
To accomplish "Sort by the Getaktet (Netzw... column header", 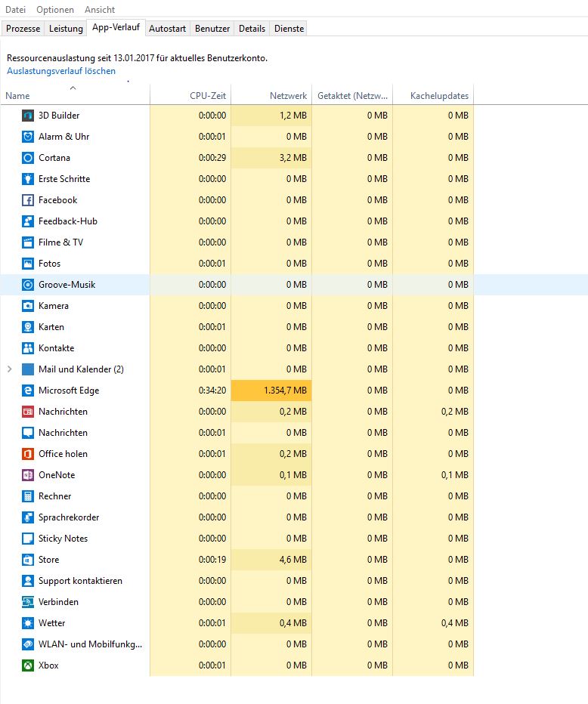I will [x=352, y=95].
